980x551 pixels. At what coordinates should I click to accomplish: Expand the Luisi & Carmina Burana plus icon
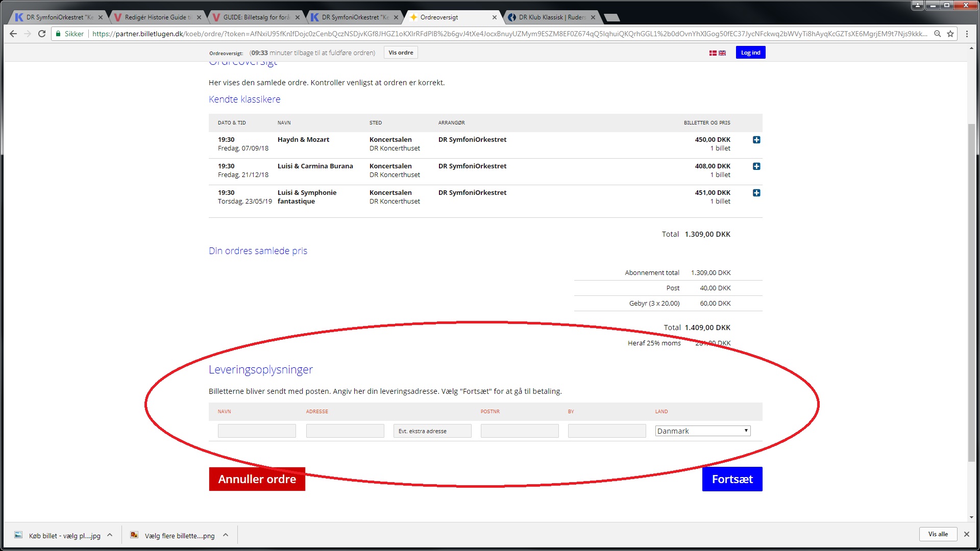pyautogui.click(x=756, y=166)
